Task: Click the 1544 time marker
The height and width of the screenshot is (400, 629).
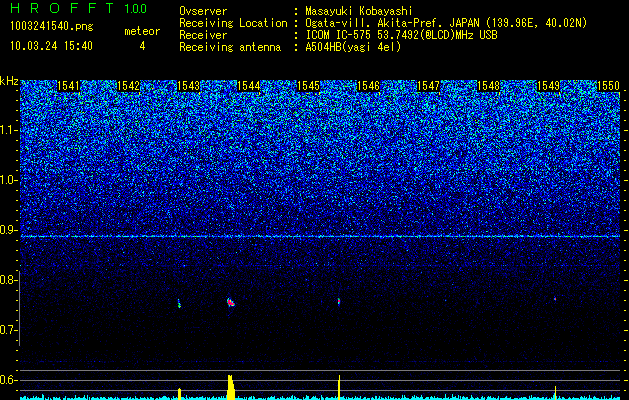Action: (248, 86)
